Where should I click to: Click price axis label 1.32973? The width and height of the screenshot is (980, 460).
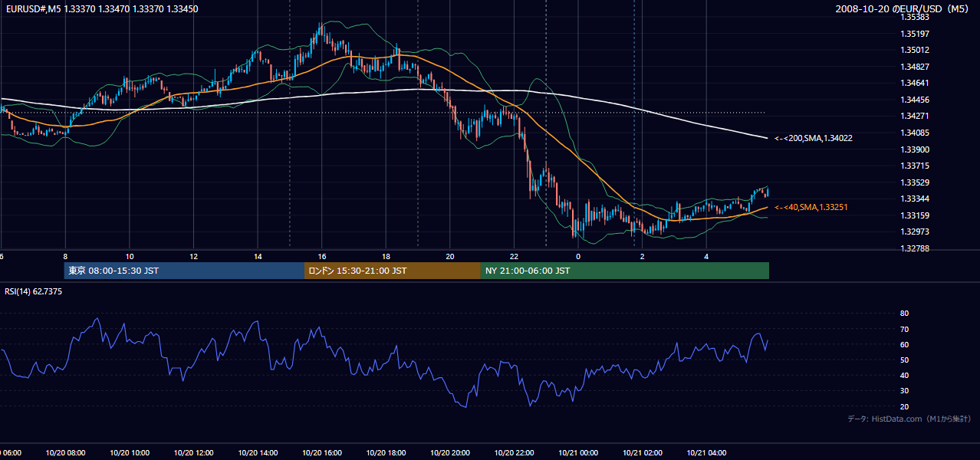(x=915, y=232)
